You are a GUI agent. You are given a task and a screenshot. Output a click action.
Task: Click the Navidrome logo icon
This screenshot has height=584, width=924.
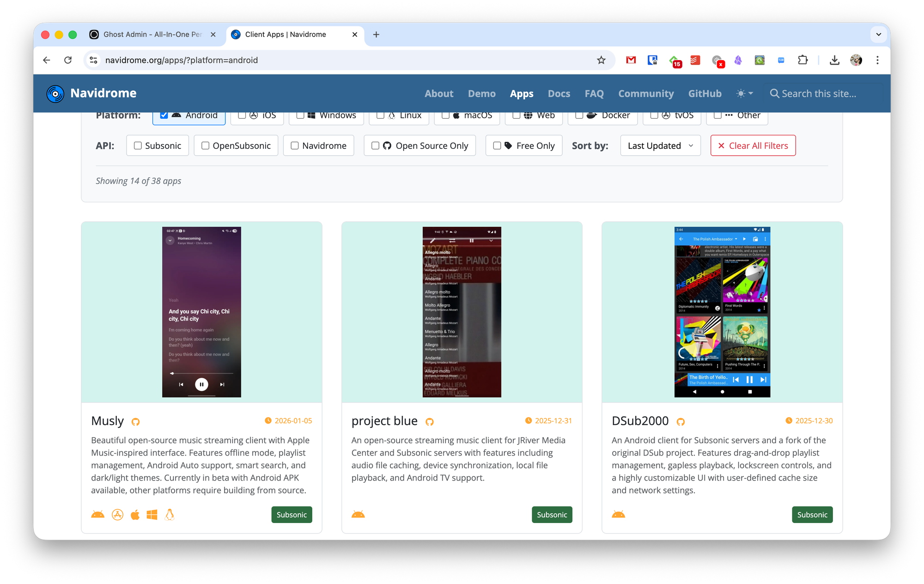[x=55, y=94]
